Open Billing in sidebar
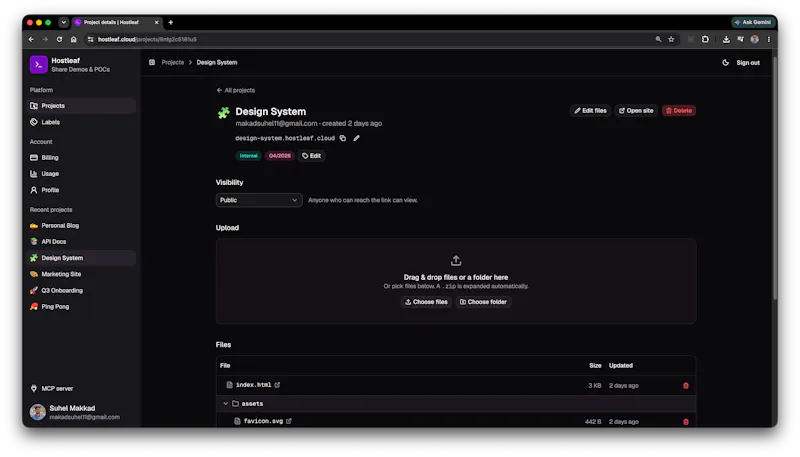 [x=81, y=158]
